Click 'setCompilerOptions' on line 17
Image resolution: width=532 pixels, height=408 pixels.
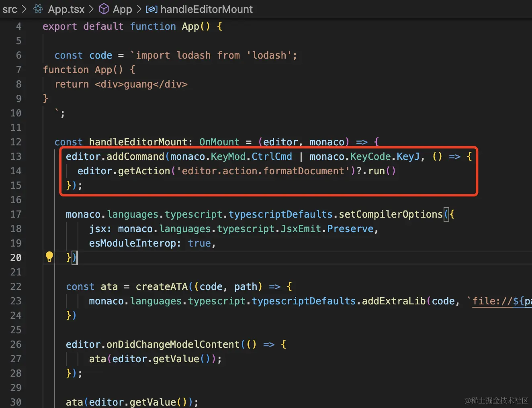(391, 214)
